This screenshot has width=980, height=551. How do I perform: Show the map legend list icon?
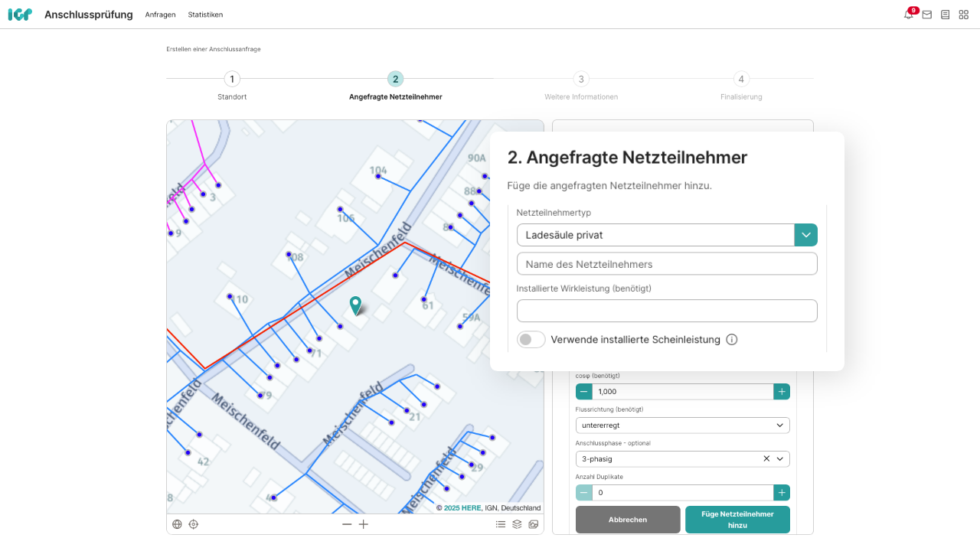click(x=501, y=524)
